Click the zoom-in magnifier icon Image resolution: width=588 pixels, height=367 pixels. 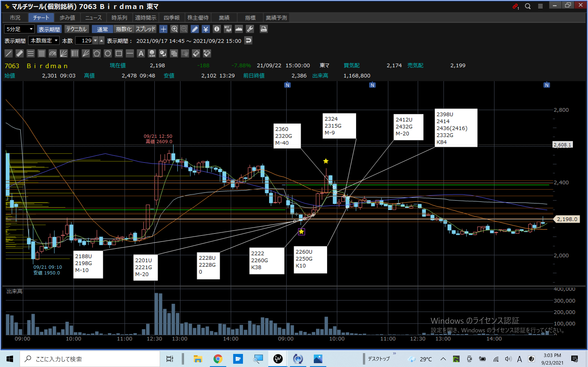[174, 29]
